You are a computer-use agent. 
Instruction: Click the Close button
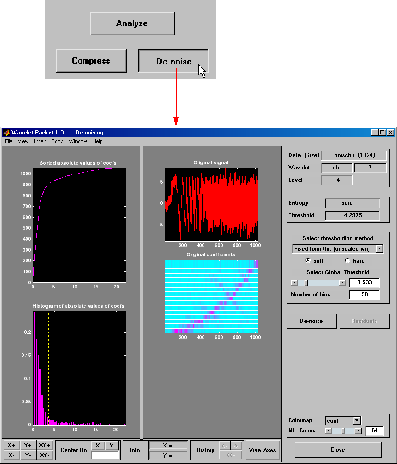pos(338,450)
